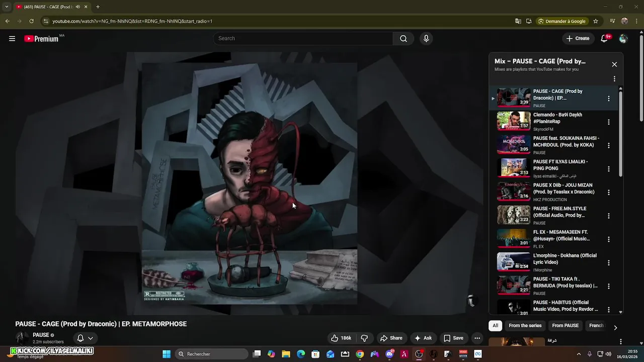The width and height of the screenshot is (644, 362).
Task: Go back to previous page
Action: 7,21
